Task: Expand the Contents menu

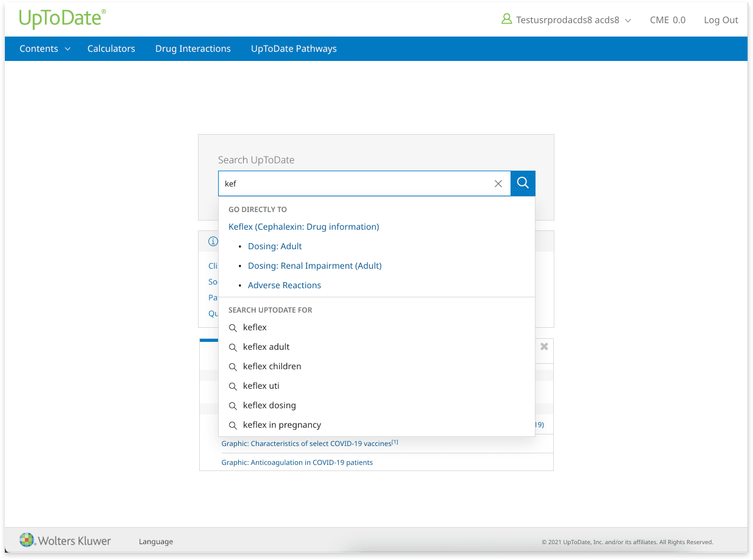Action: (x=45, y=49)
